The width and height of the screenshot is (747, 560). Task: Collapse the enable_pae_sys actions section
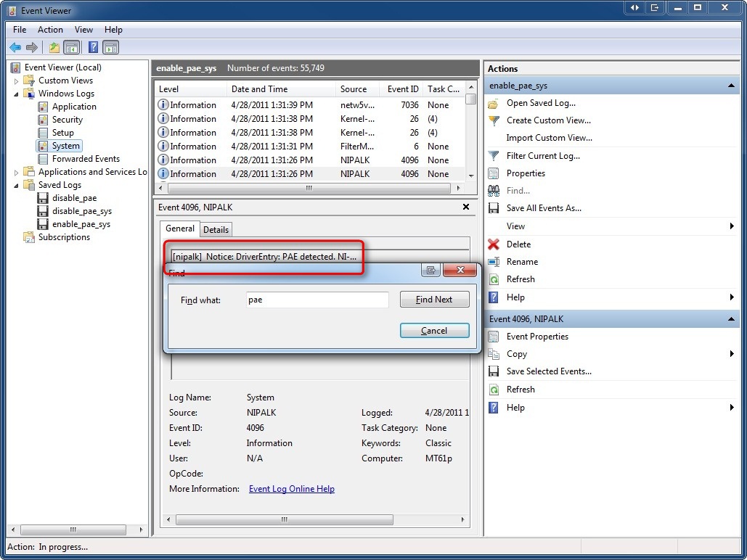[731, 86]
